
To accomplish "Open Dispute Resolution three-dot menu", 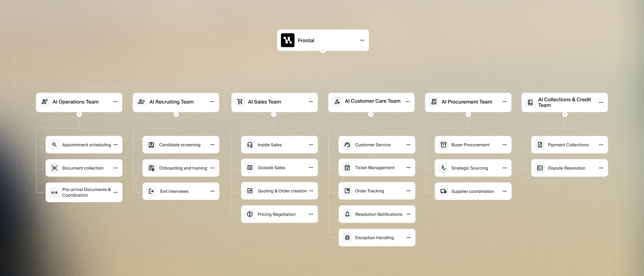I will pos(601,168).
